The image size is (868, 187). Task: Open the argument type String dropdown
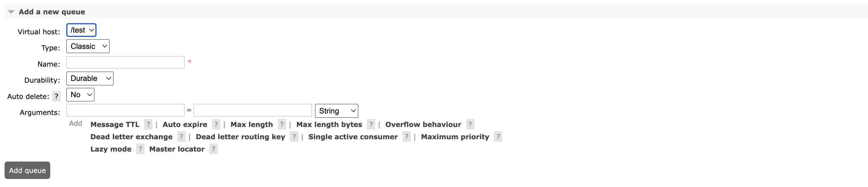pyautogui.click(x=336, y=111)
